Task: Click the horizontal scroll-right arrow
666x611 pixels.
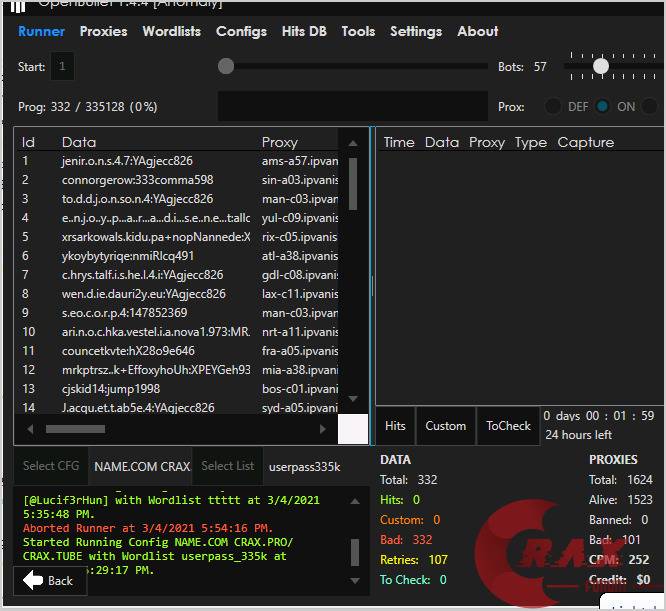Action: [x=322, y=429]
